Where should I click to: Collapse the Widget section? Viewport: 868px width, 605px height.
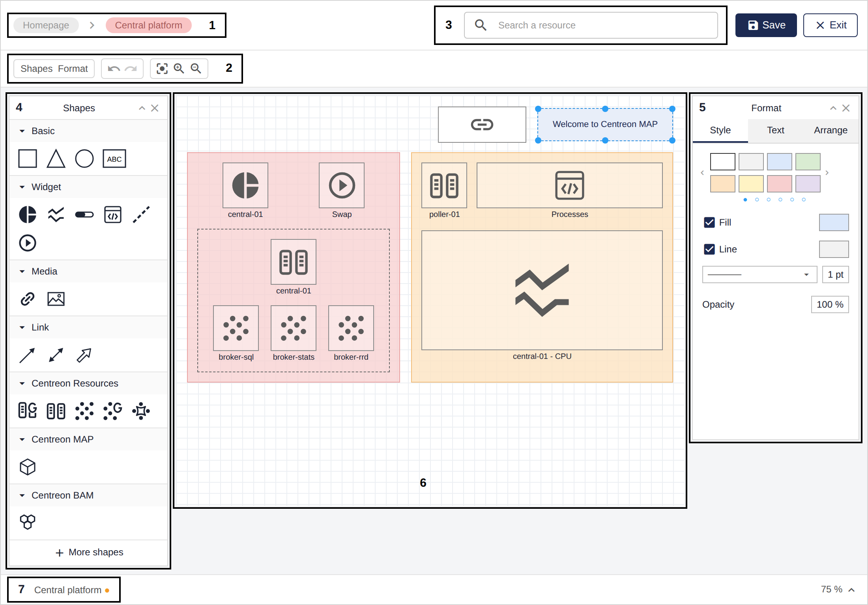[x=22, y=187]
